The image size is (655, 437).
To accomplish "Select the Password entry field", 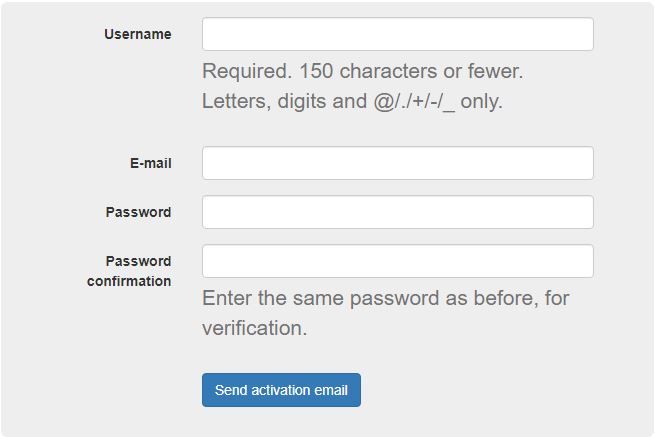I will click(x=397, y=212).
